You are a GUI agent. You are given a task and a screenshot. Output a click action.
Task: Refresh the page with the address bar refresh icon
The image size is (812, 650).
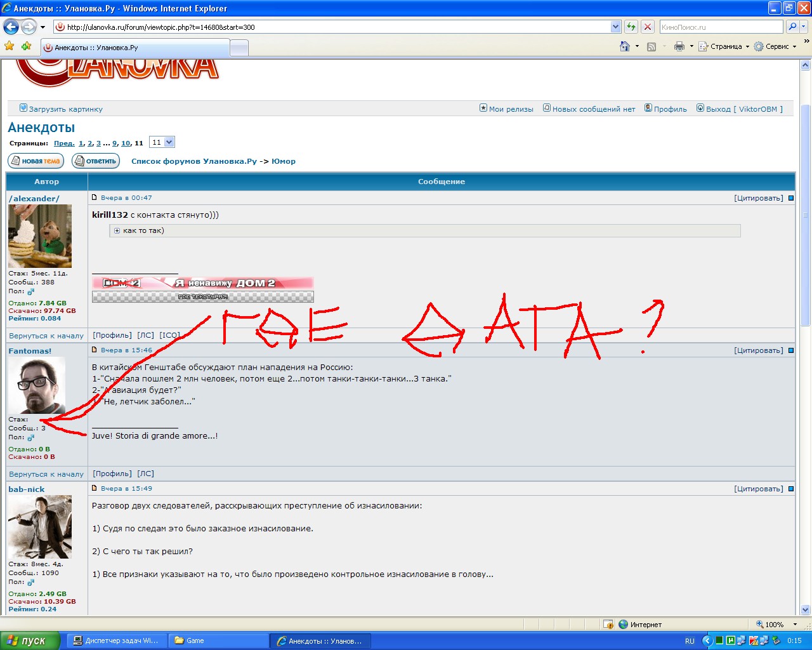click(631, 27)
